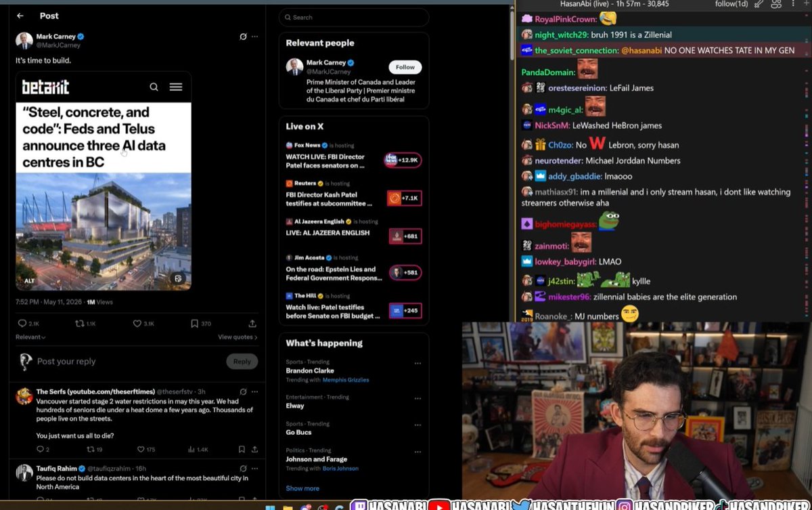Open more options for Johnson and Farage trend

click(x=418, y=450)
